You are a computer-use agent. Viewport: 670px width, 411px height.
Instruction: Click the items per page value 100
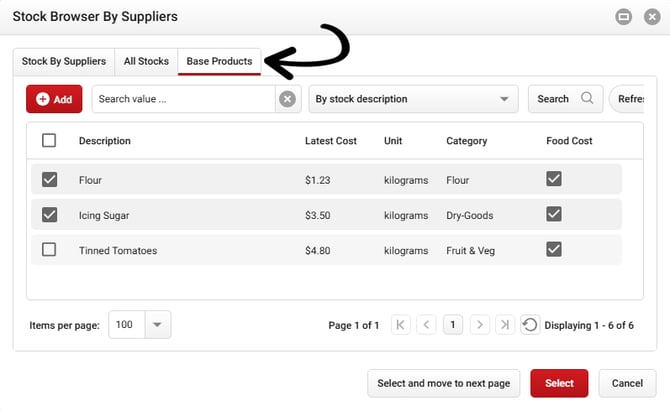pos(126,325)
